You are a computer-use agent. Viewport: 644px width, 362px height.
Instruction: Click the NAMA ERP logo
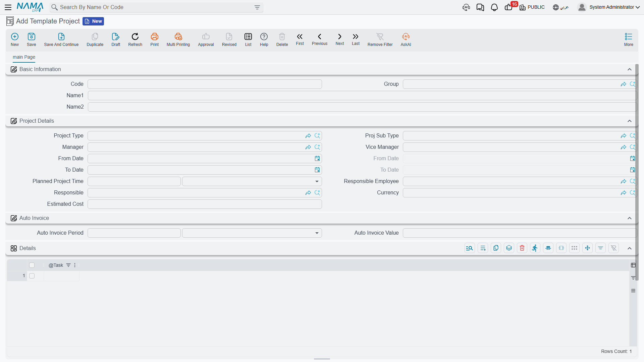(30, 7)
